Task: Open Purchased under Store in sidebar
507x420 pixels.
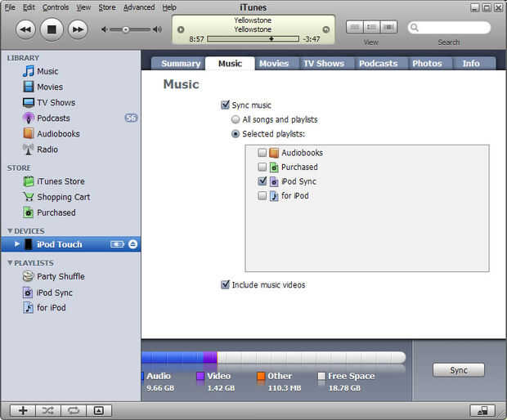Action: pyautogui.click(x=56, y=212)
